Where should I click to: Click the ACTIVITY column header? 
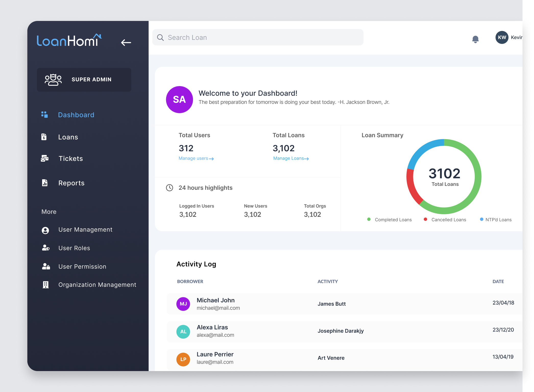pos(327,281)
